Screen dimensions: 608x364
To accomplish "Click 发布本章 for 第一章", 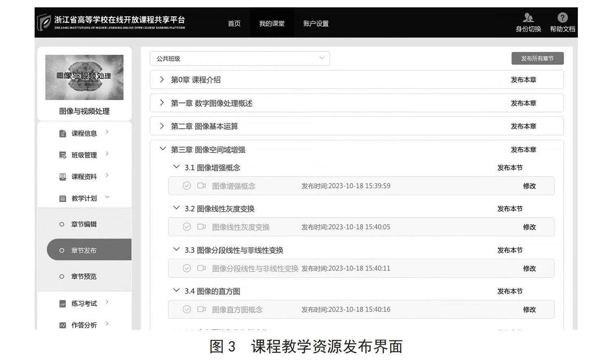I will tap(524, 103).
